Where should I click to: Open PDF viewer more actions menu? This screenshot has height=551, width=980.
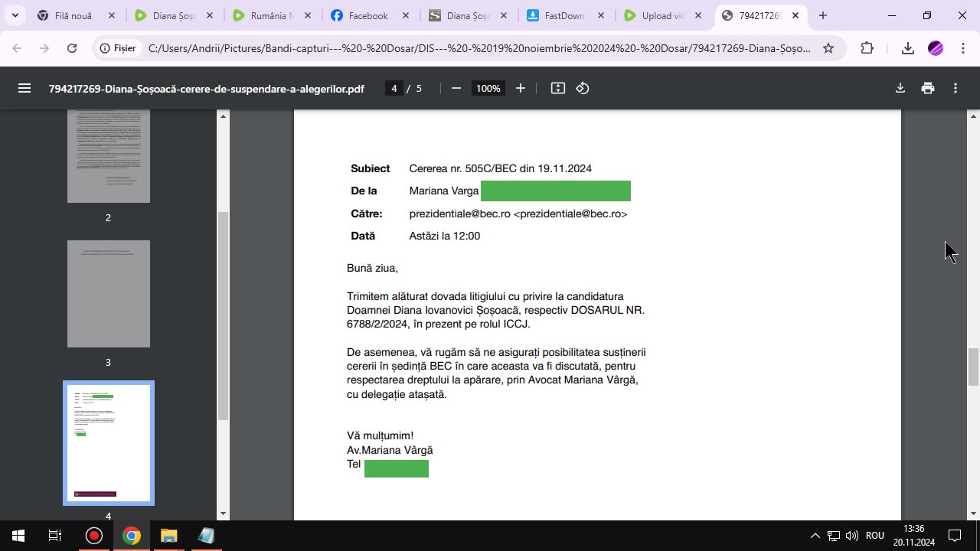tap(955, 88)
